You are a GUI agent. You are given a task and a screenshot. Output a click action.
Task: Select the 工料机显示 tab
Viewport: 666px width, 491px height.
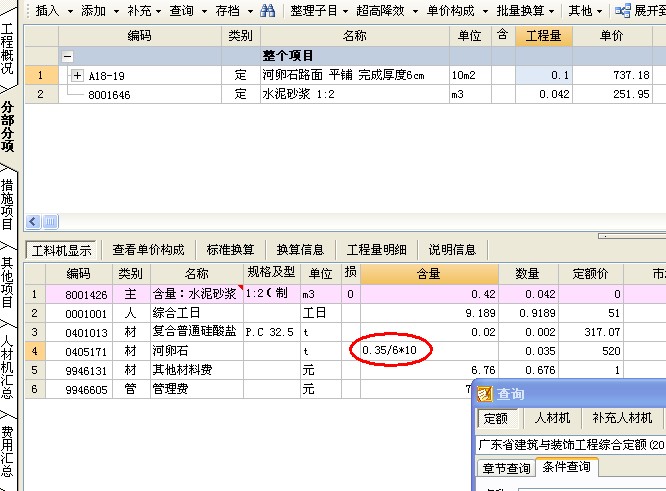[x=62, y=250]
